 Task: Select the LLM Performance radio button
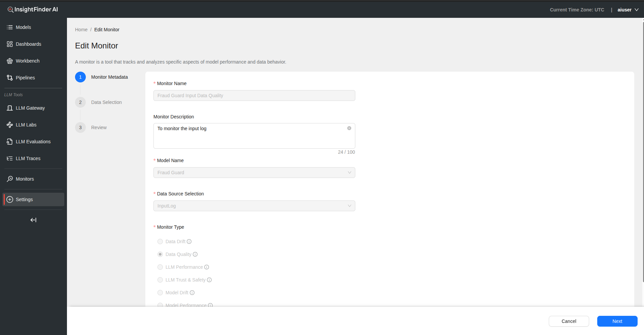tap(160, 267)
